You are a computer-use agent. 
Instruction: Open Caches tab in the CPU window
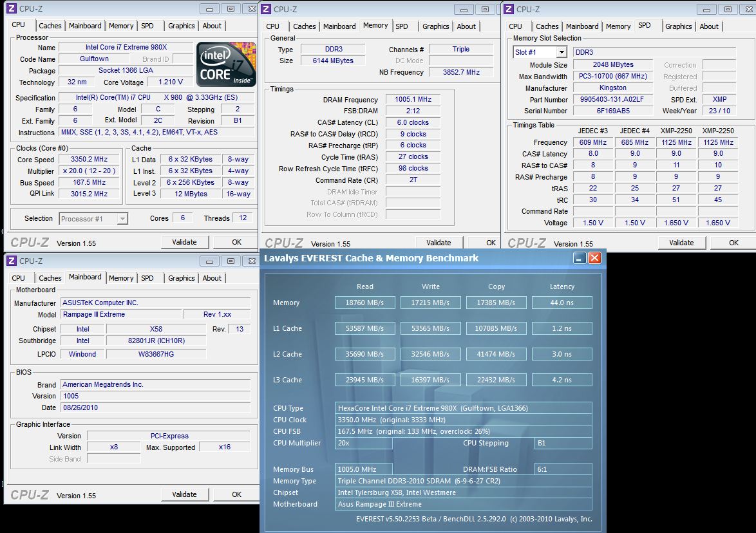click(50, 26)
